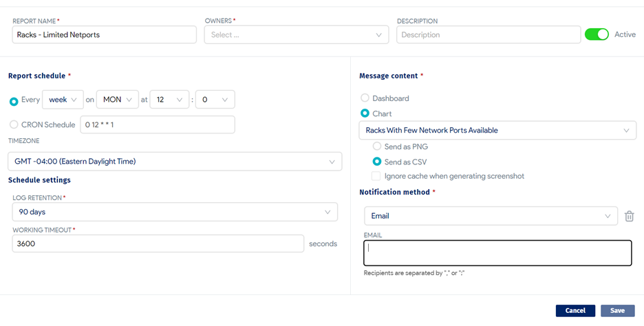The width and height of the screenshot is (644, 326).
Task: Select the Dashboard radio button
Action: (x=365, y=98)
